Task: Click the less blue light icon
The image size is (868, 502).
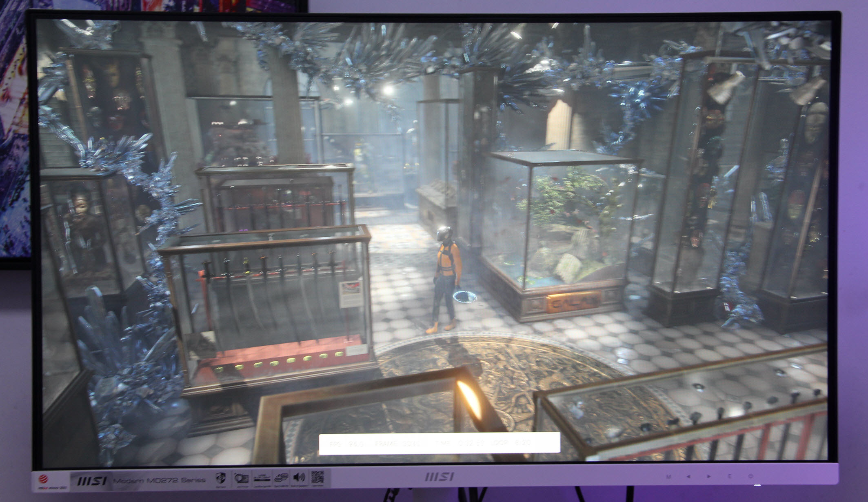Action: coord(262,478)
